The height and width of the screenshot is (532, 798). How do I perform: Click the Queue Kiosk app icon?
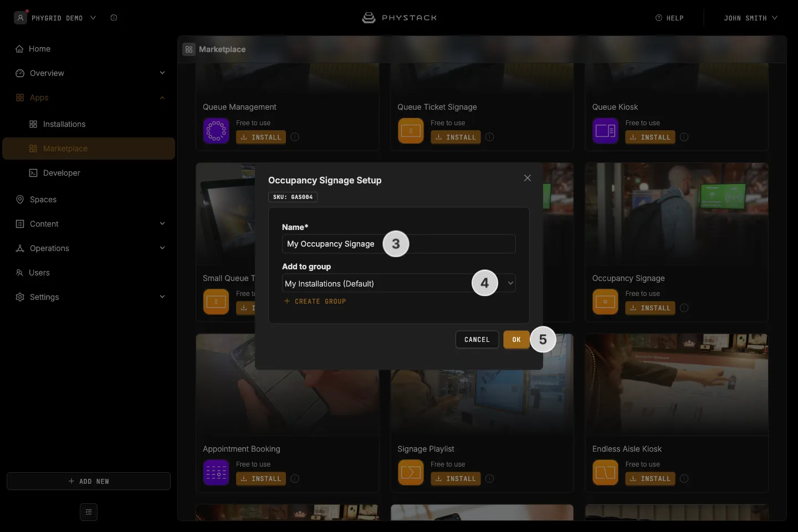[605, 131]
